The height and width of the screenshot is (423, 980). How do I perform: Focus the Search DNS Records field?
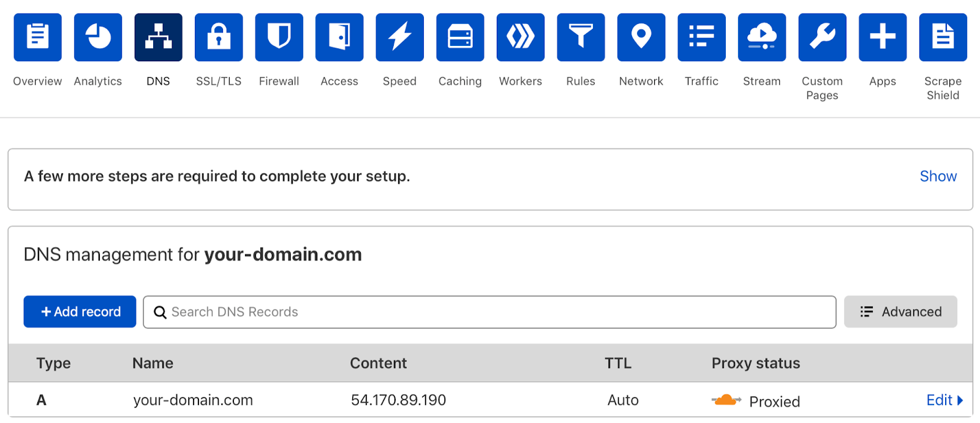coord(489,312)
